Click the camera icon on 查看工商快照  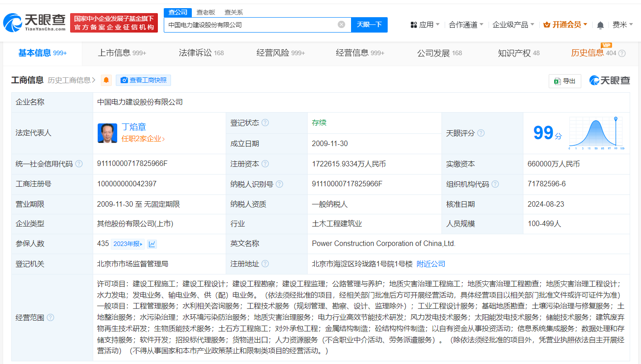(124, 80)
